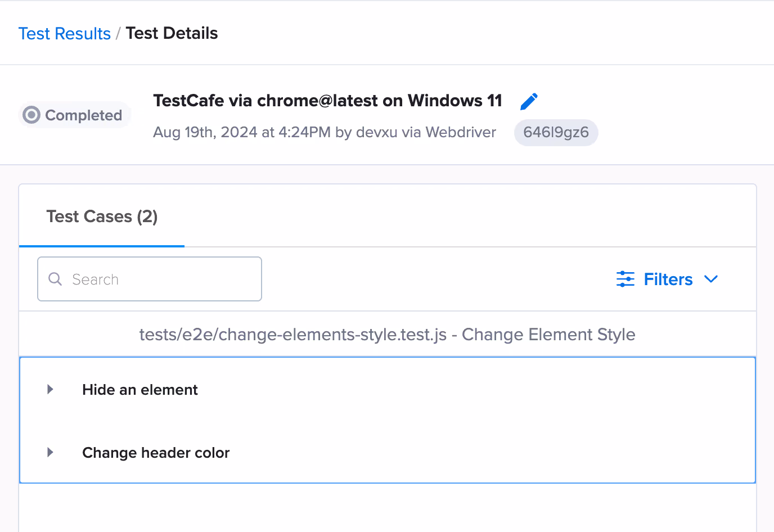Click the Completed status badge label
This screenshot has height=532, width=774.
pos(83,115)
